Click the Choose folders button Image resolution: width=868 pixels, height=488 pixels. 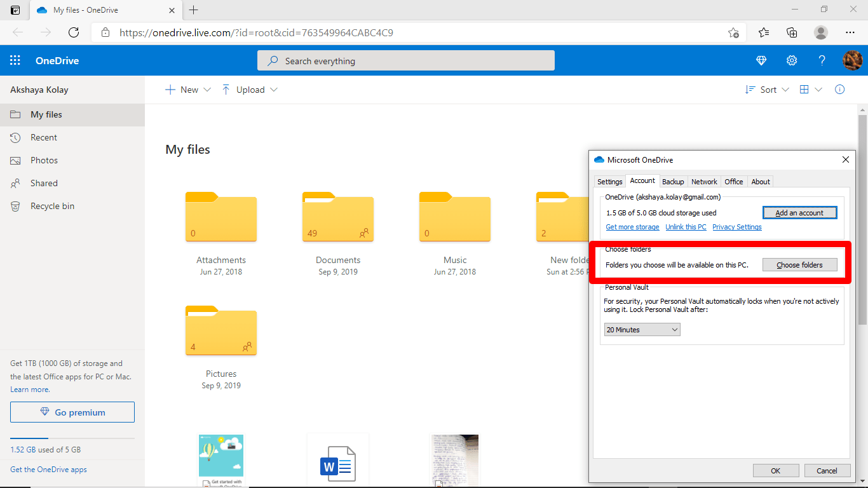click(x=799, y=265)
